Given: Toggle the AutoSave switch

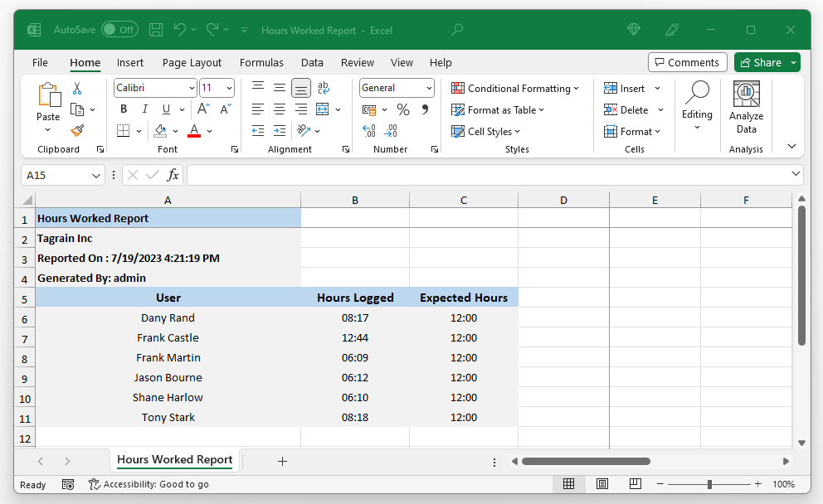Looking at the screenshot, I should [119, 30].
